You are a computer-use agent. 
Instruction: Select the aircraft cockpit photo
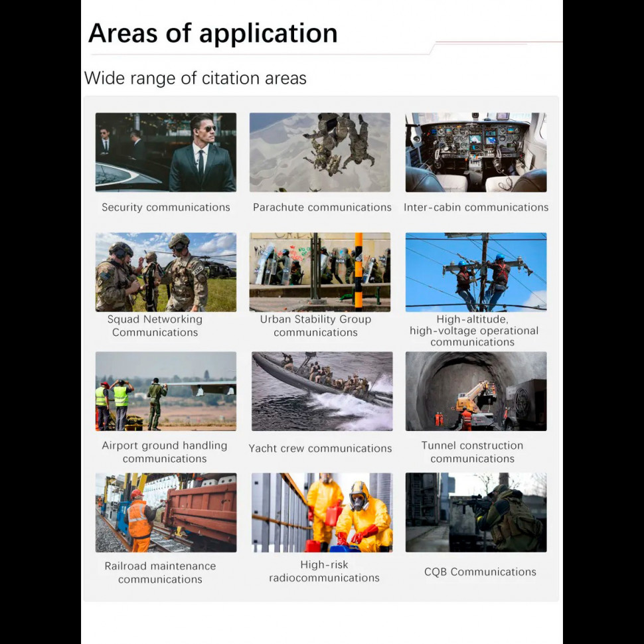[475, 152]
